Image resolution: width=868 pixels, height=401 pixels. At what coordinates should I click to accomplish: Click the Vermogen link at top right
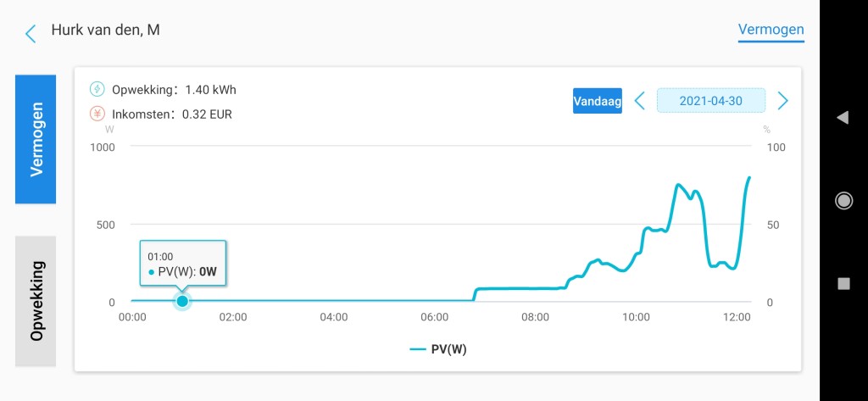click(771, 30)
